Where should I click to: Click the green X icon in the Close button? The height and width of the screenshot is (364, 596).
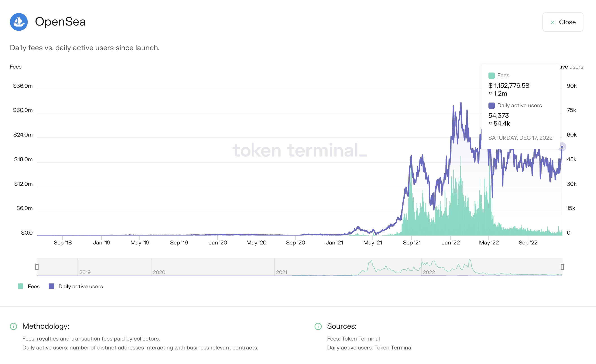click(553, 22)
